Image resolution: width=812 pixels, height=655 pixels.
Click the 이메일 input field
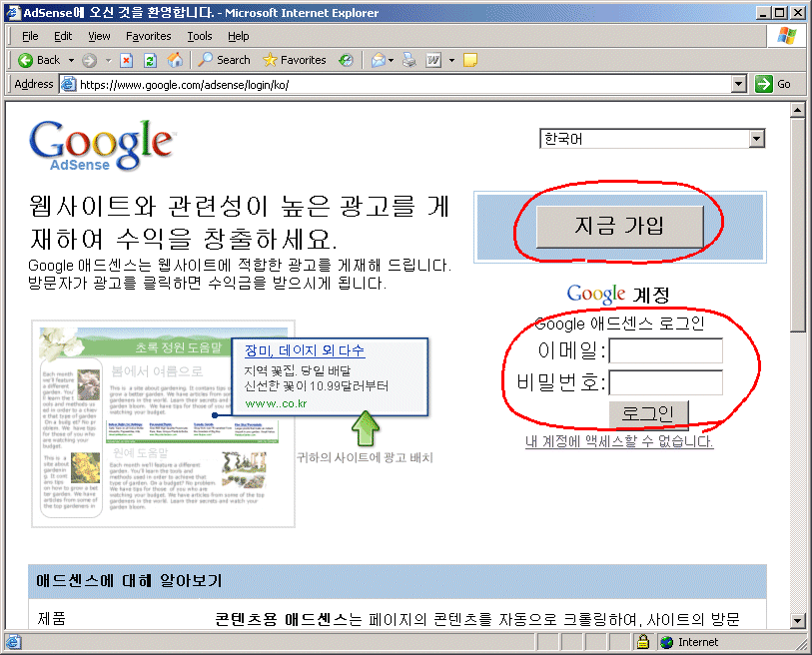665,351
